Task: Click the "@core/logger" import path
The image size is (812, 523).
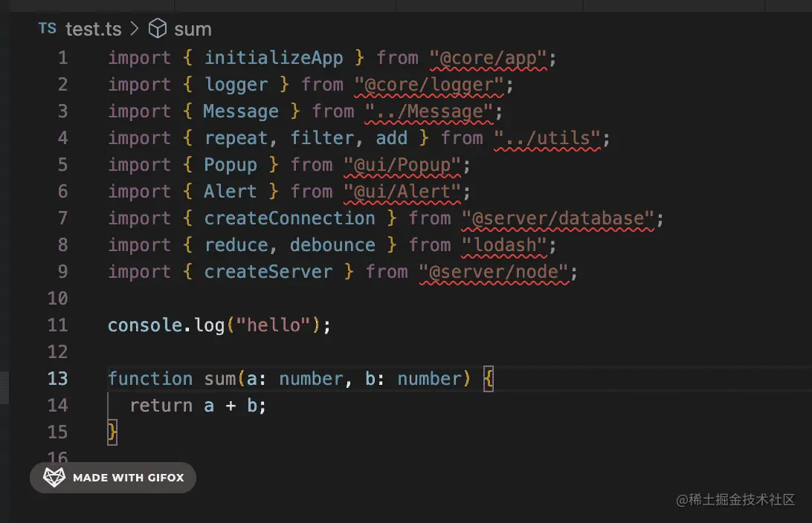Action: click(x=429, y=85)
